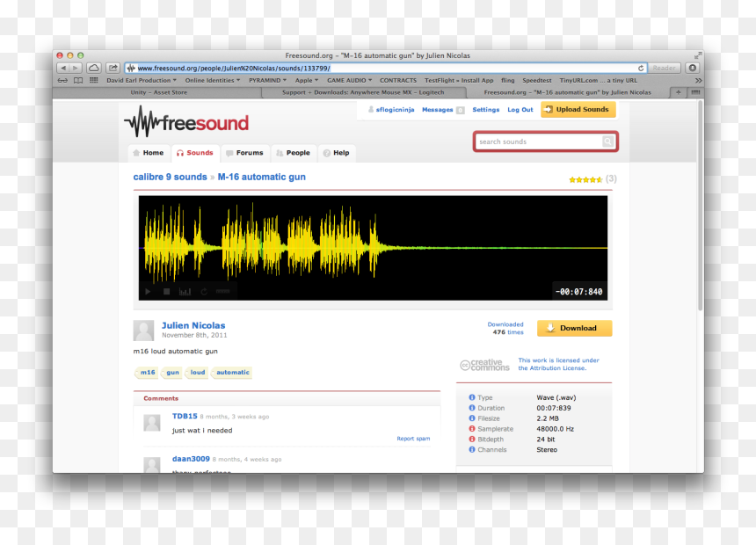The height and width of the screenshot is (545, 756).
Task: Expand the GAME AUDIO bookmarks folder
Action: [350, 81]
